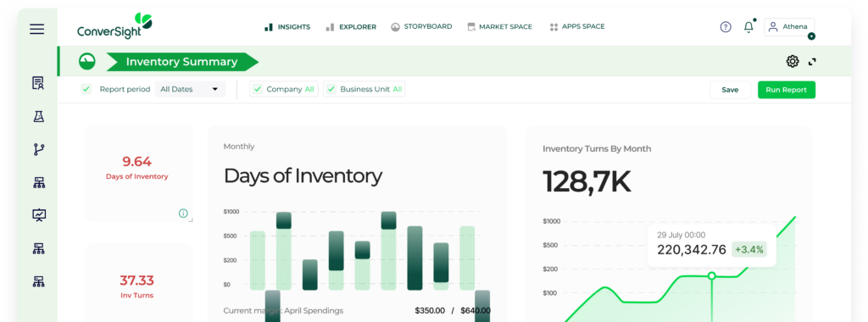The width and height of the screenshot is (868, 322).
Task: Click the Run Report button
Action: (x=786, y=90)
